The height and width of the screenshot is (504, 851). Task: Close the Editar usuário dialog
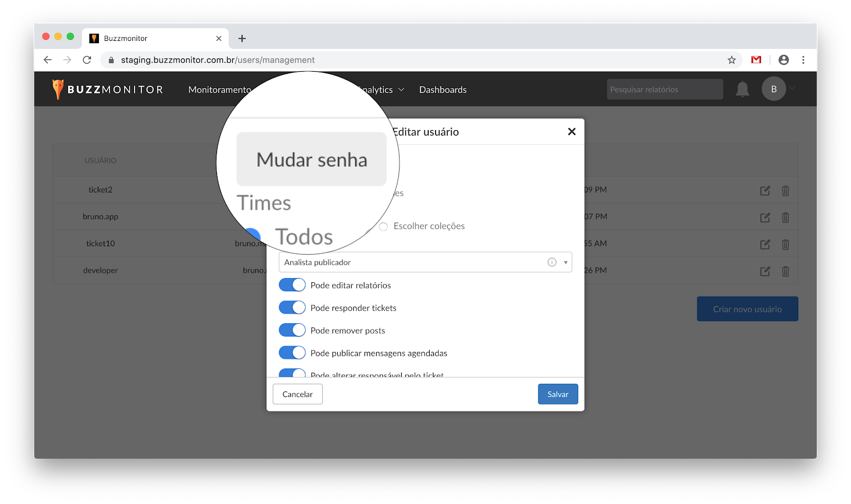pos(571,131)
